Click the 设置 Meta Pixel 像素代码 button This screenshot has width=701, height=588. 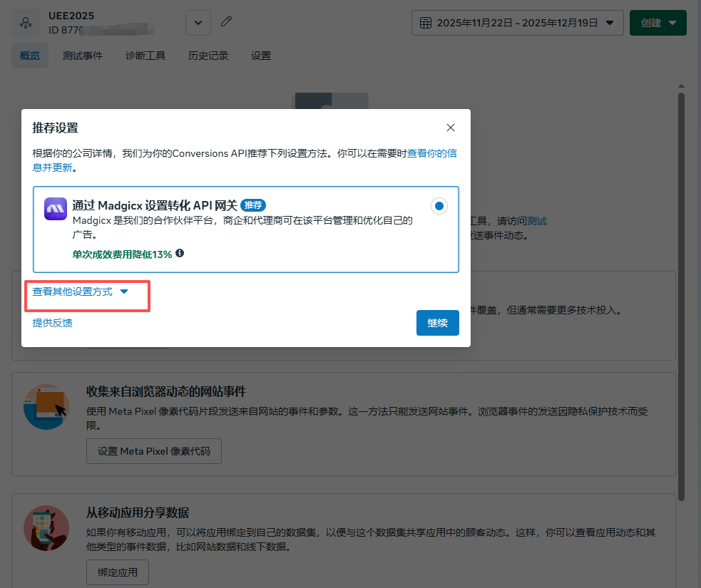point(153,451)
